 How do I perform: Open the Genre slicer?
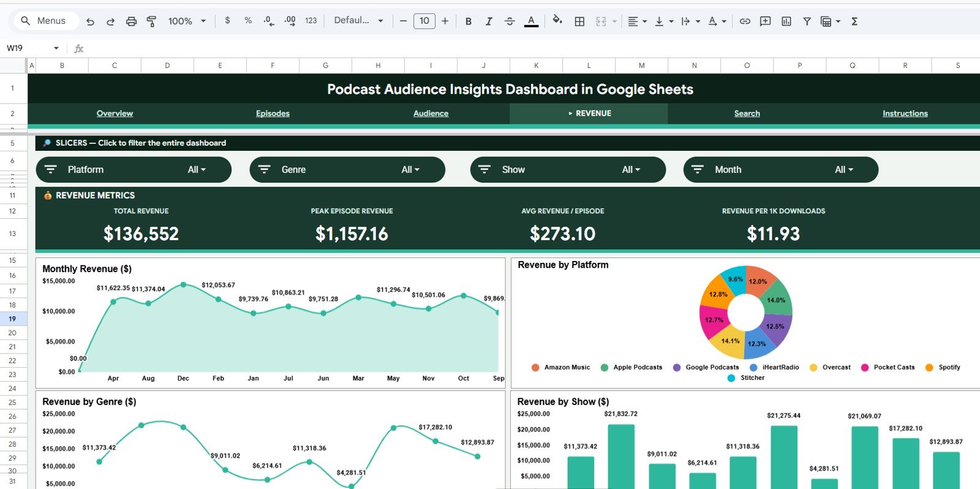click(347, 170)
